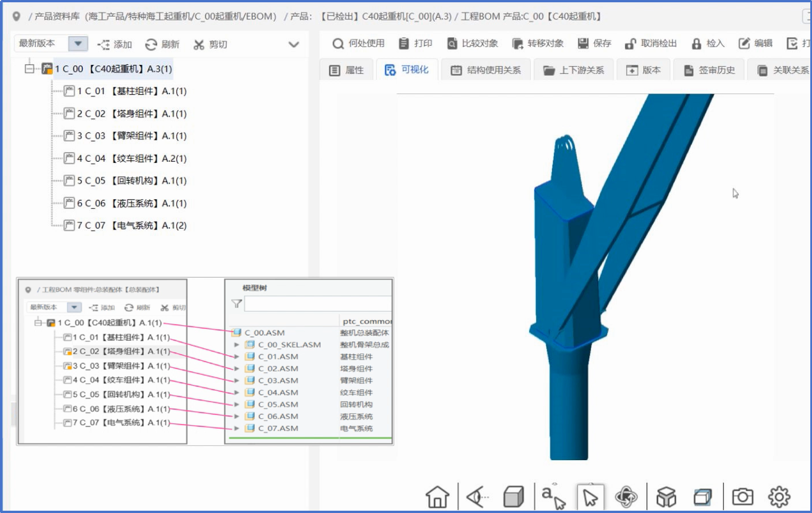Viewport: 812px width, 513px height.
Task: Open the 签审历史 tab
Action: tap(709, 70)
